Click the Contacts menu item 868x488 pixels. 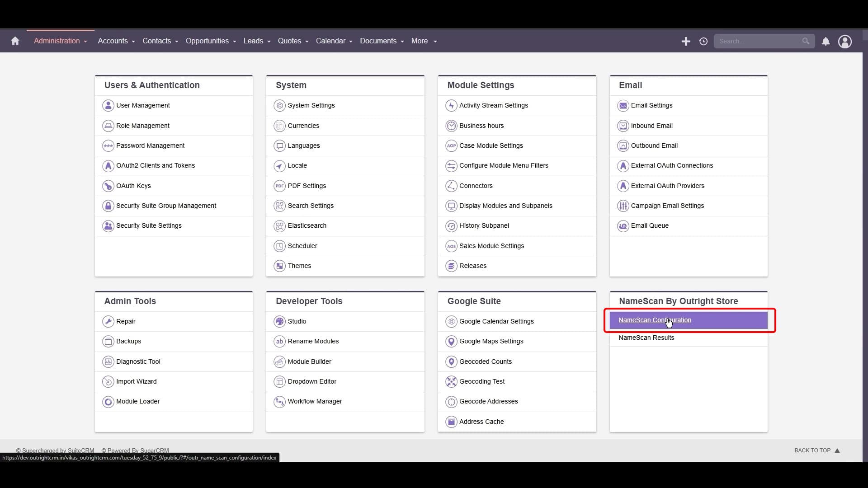coord(157,41)
